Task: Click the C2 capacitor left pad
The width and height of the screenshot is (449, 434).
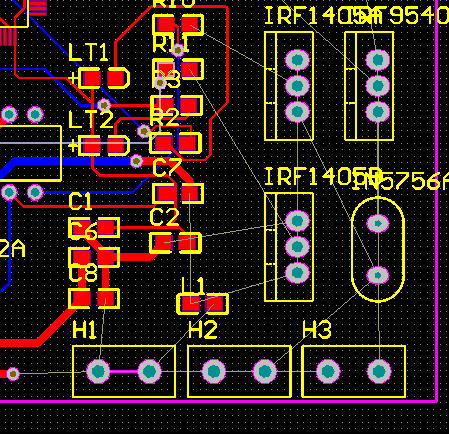Action: (163, 243)
